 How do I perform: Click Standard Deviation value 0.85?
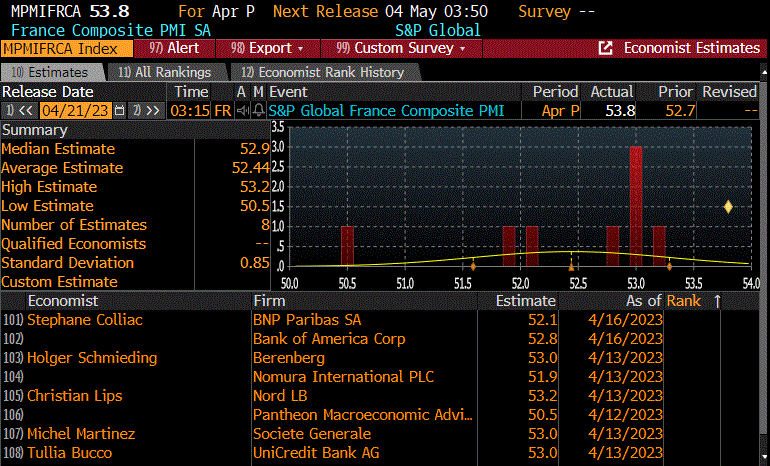[x=254, y=263]
